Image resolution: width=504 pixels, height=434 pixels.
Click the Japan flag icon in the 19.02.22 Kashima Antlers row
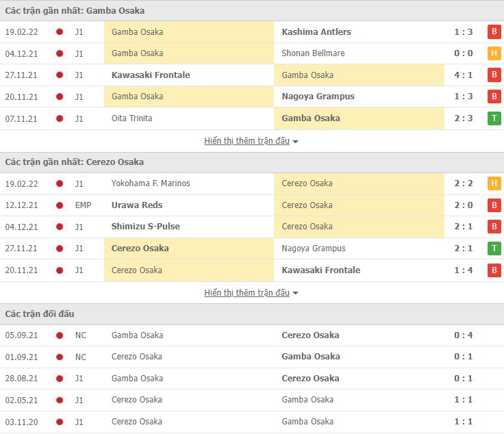pyautogui.click(x=60, y=32)
